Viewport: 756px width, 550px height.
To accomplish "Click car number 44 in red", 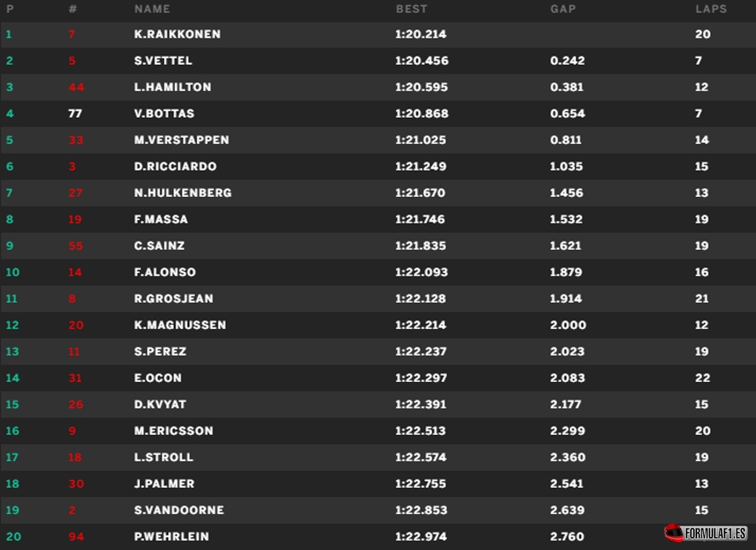I will (x=76, y=87).
